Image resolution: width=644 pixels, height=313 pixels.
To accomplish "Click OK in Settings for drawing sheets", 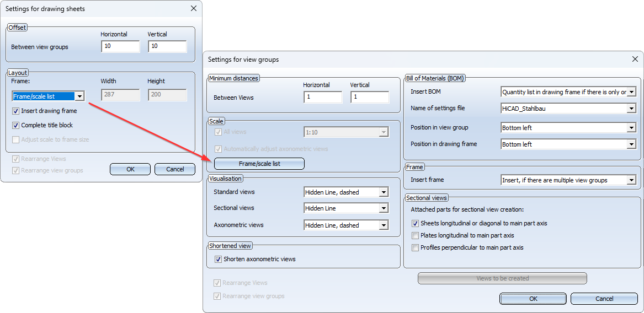I will (130, 169).
